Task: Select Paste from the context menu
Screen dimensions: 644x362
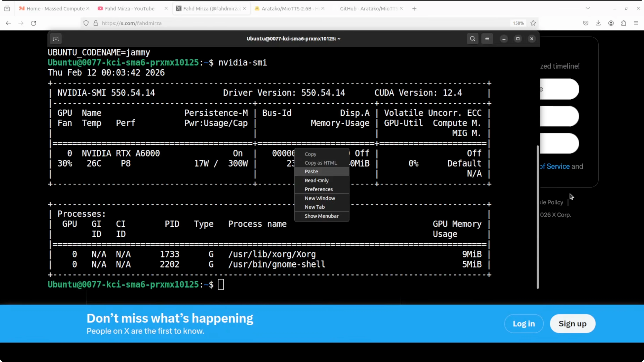Action: tap(311, 171)
